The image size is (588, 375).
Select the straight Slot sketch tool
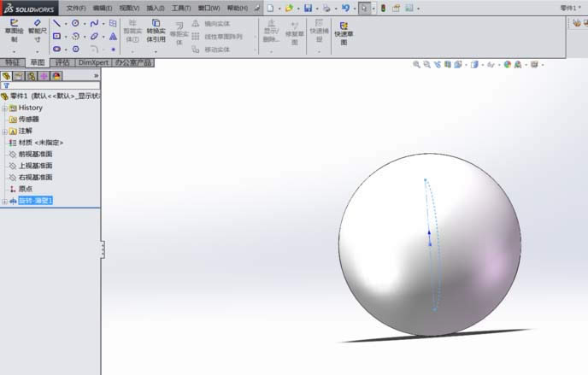pos(56,49)
